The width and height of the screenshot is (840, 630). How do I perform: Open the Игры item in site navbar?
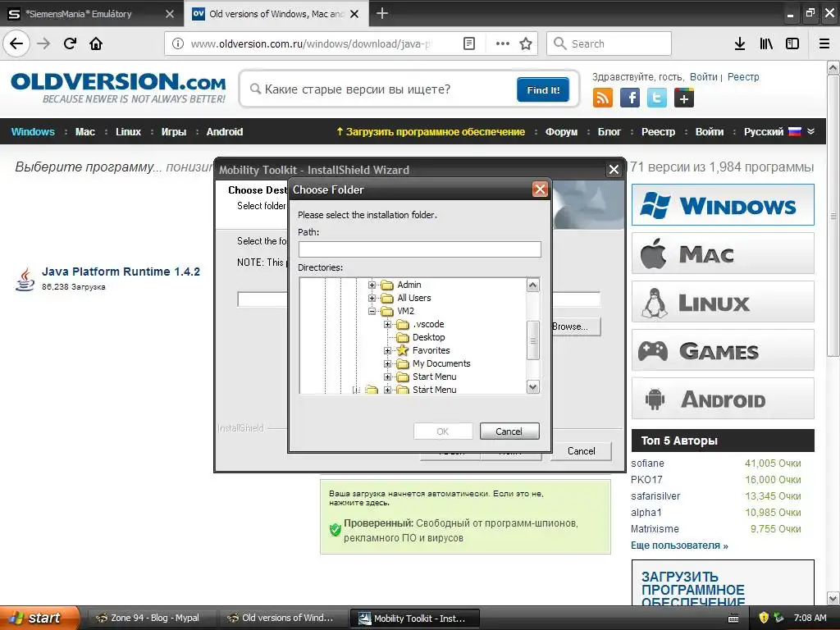[x=174, y=132]
